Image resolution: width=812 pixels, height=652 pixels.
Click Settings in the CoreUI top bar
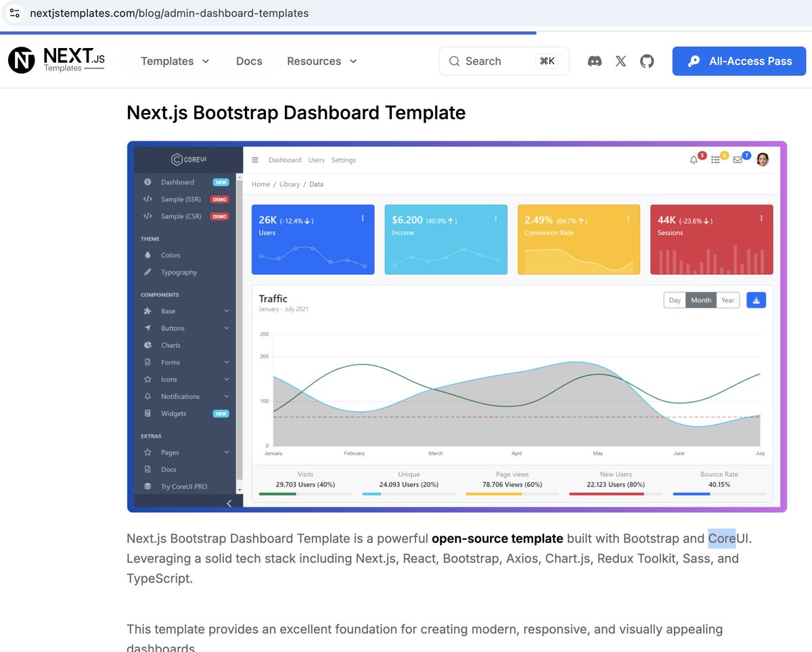pyautogui.click(x=344, y=160)
